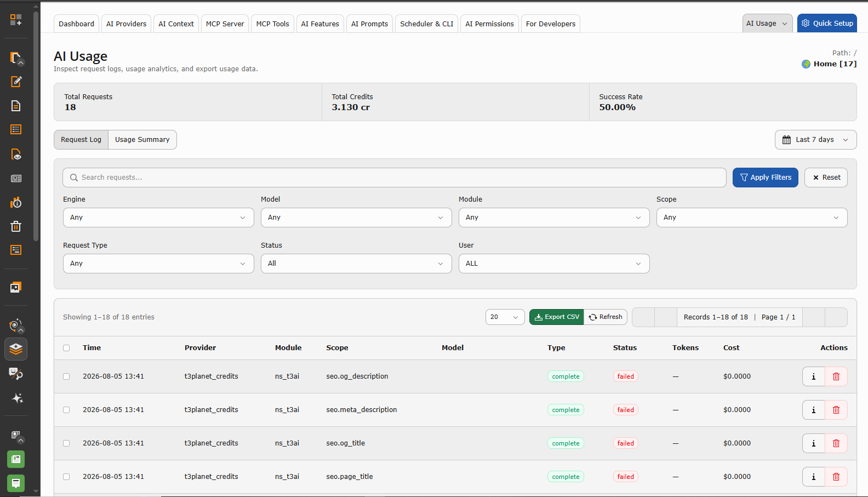
Task: Open the Module filter dropdown
Action: pyautogui.click(x=554, y=218)
